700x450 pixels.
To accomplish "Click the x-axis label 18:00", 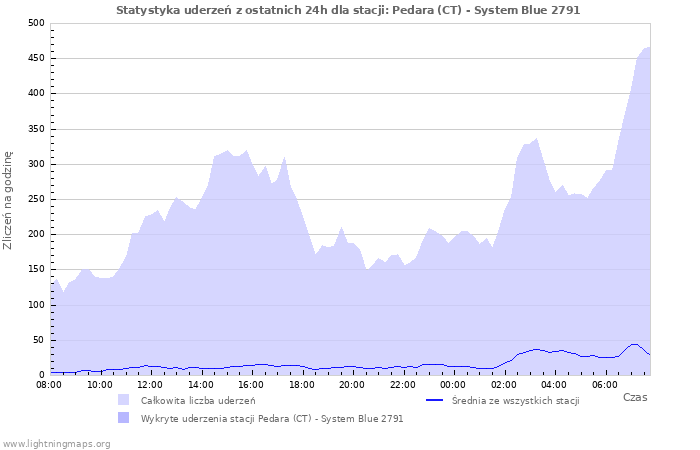I will (x=301, y=385).
